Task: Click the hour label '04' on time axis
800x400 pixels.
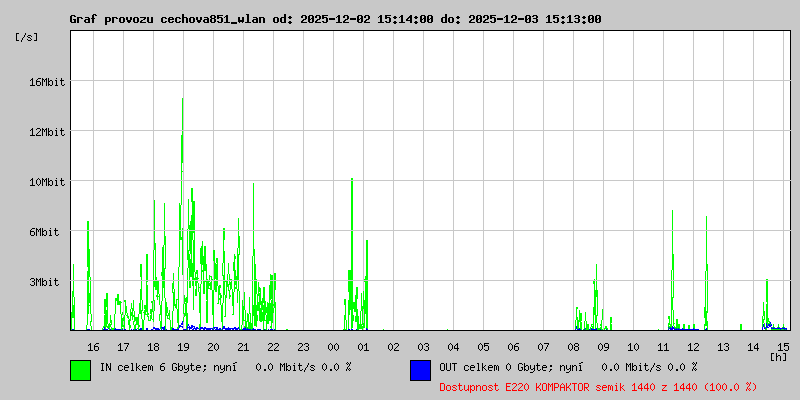Action: click(x=454, y=347)
